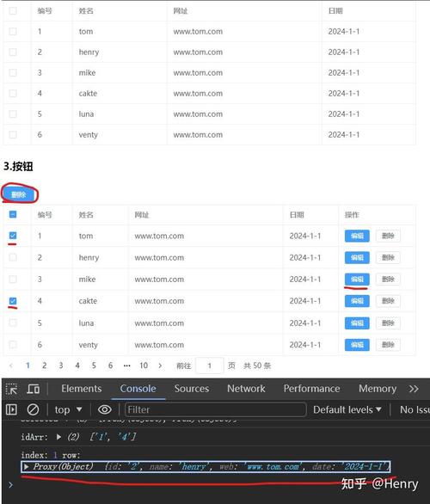Viewport: 430px width, 504px height.
Task: Click 共 50 条 total count text
Action: coord(257,366)
